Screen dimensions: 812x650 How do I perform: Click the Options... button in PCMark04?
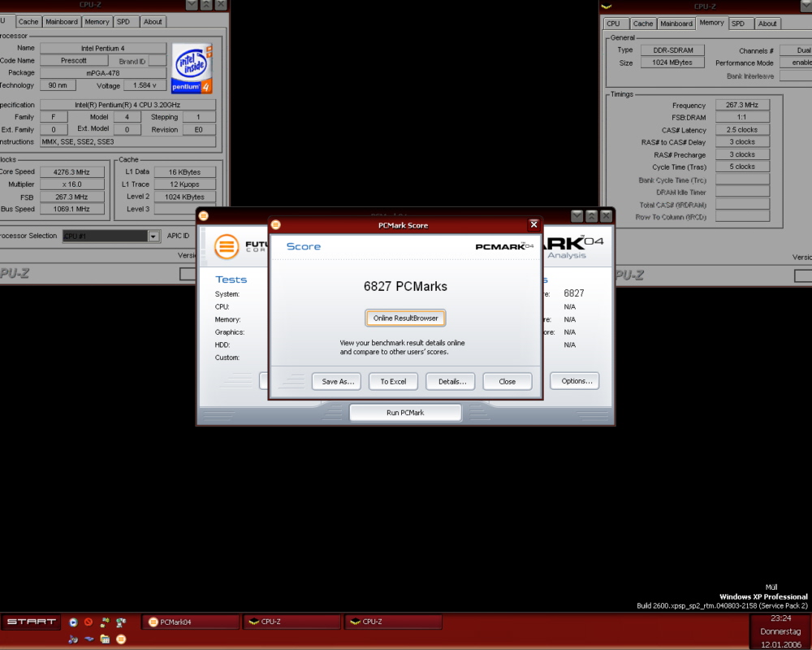click(x=575, y=381)
